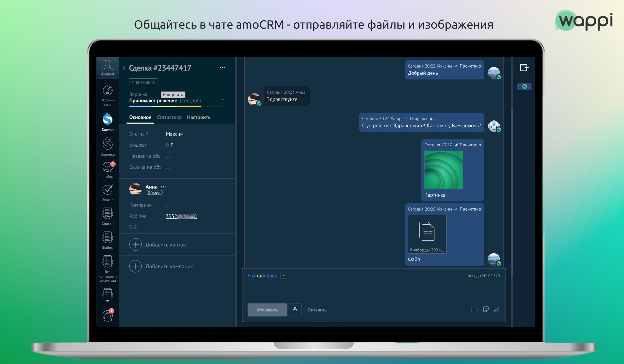The height and width of the screenshot is (364, 624).
Task: Open the Аккаунт profile icon
Action: click(x=108, y=67)
